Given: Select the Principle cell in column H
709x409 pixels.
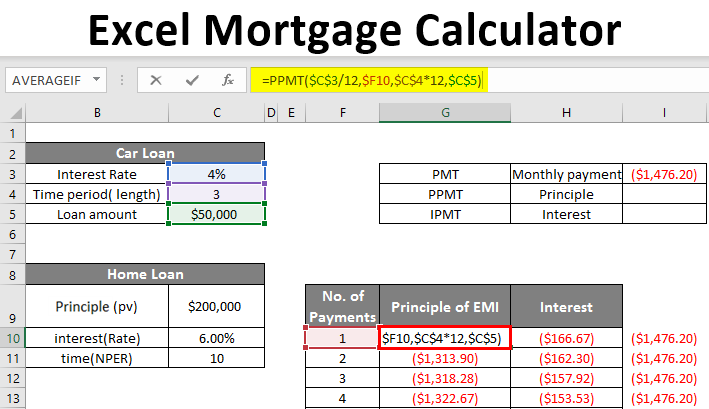Looking at the screenshot, I should click(567, 194).
